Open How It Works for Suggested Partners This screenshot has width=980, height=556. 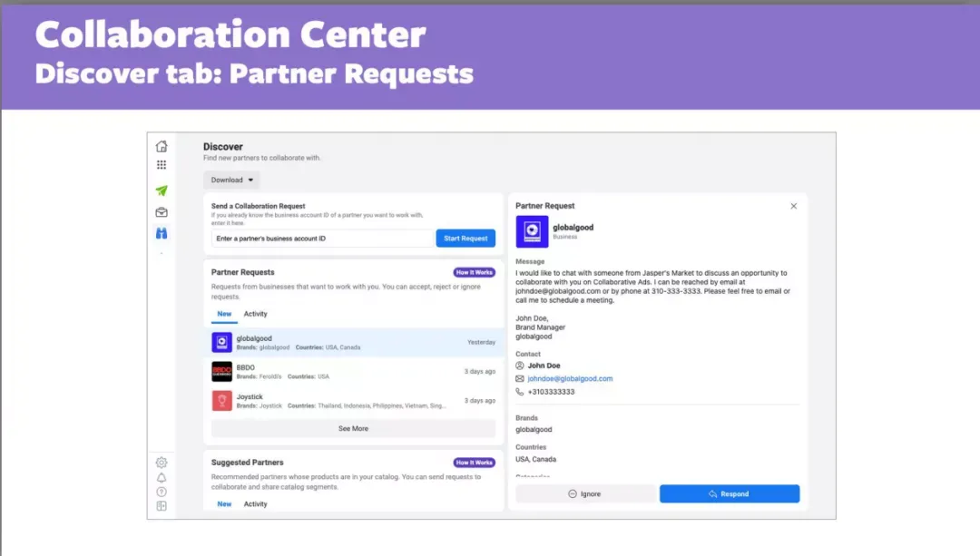tap(475, 463)
